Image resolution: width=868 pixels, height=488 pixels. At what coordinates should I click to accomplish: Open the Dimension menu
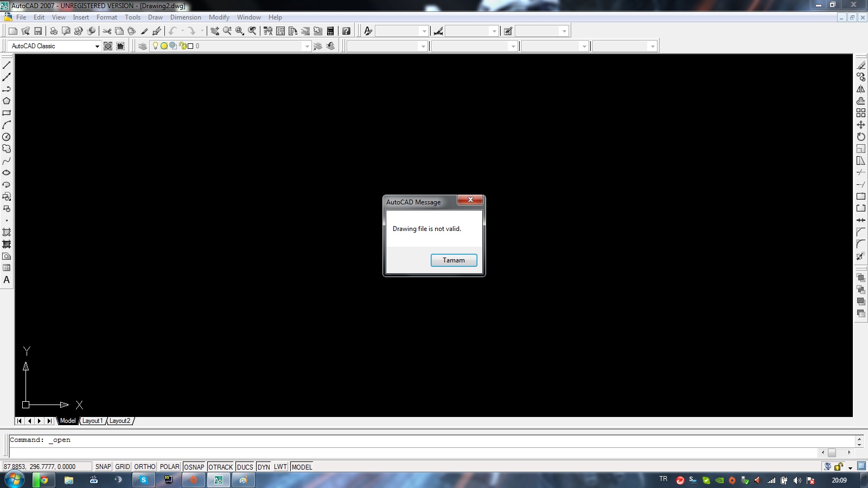coord(186,17)
